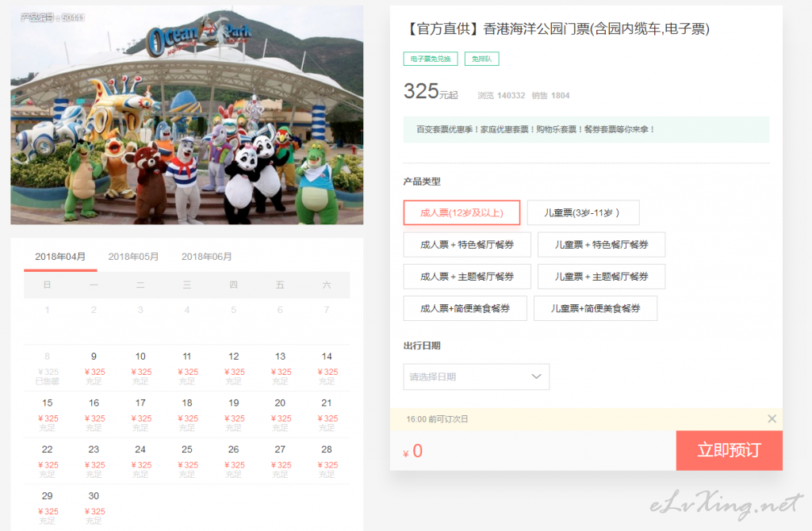This screenshot has width=812, height=531.
Task: Pick April 26 on the calendar
Action: pyautogui.click(x=234, y=461)
